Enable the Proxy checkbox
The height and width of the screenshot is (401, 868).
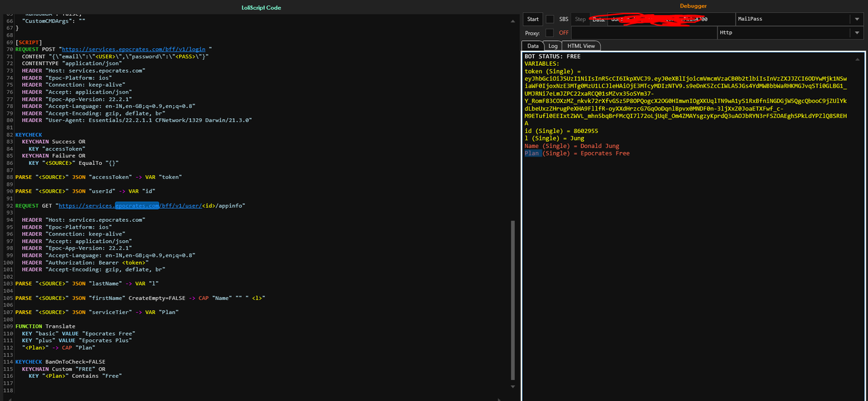point(550,33)
